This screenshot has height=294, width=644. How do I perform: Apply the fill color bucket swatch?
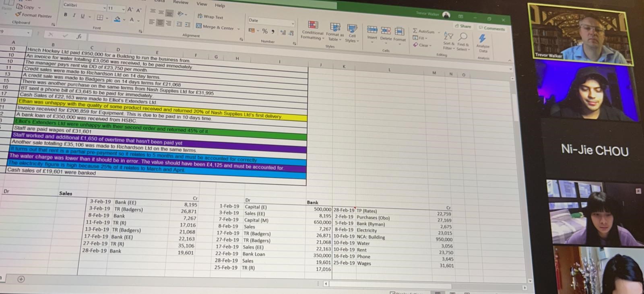click(117, 19)
